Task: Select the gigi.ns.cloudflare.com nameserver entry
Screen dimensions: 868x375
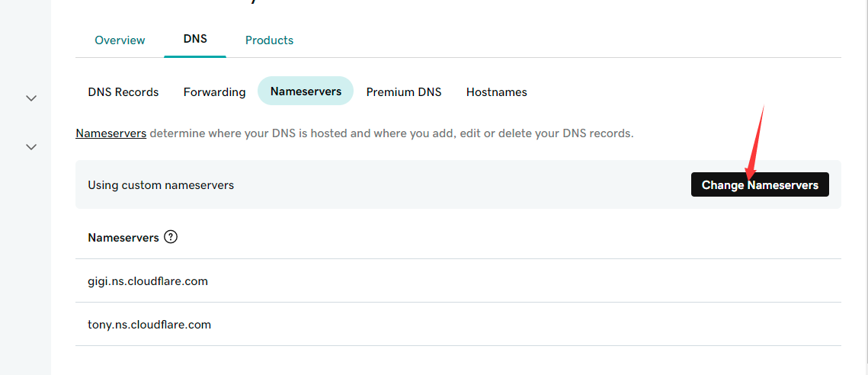Action: [458, 280]
